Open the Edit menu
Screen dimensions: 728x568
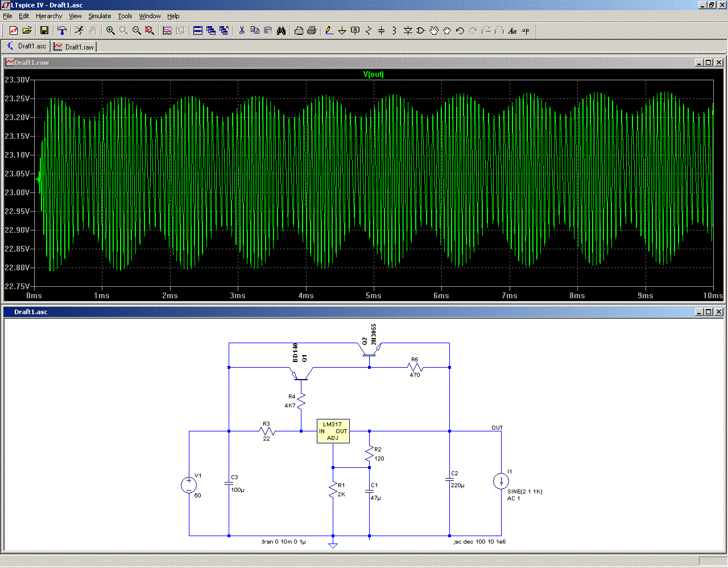[24, 16]
